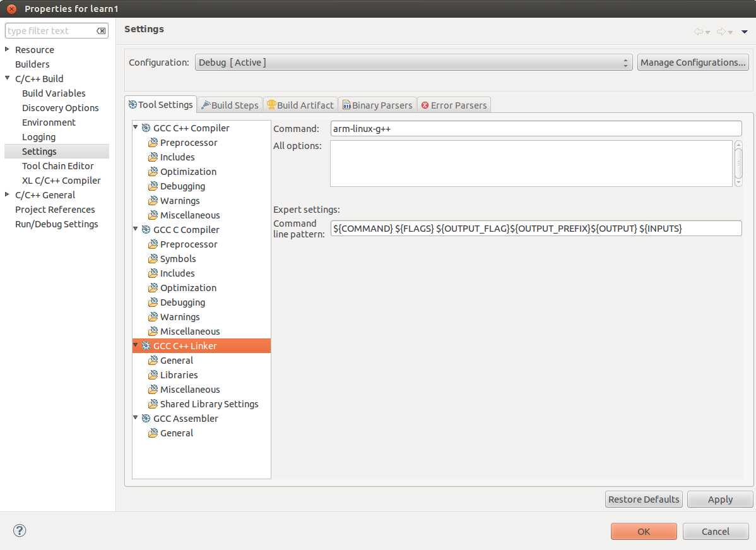Click icon beside Shared Library Settings

pyautogui.click(x=153, y=404)
